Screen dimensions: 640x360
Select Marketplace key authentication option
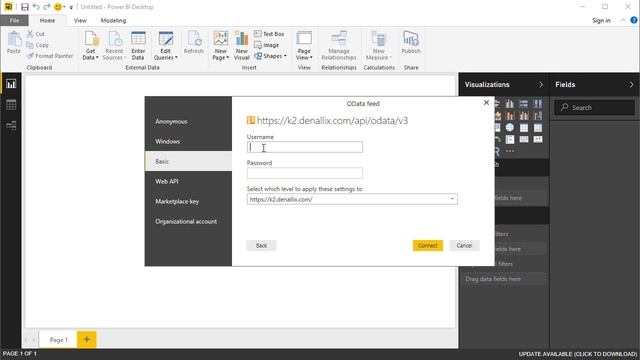click(x=188, y=201)
